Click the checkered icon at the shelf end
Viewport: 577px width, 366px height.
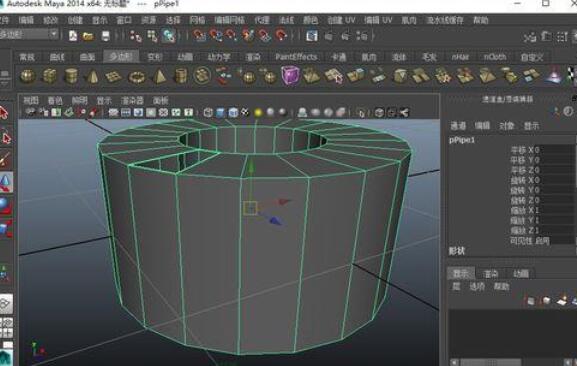[572, 75]
